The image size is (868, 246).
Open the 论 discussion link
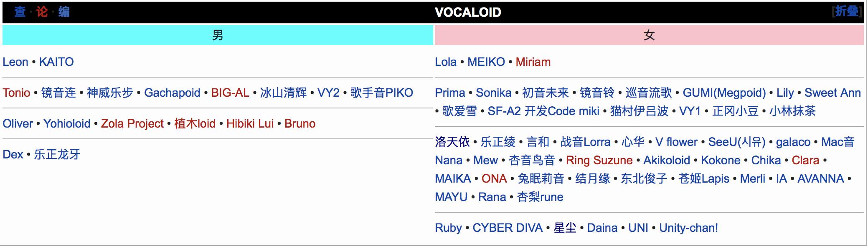[42, 12]
